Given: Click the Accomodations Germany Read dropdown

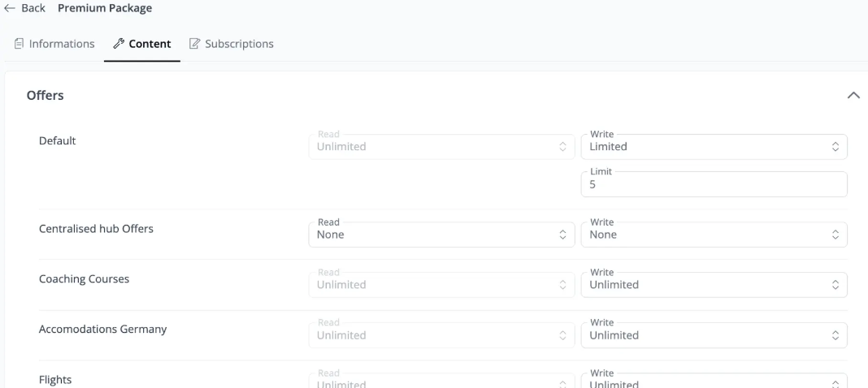Looking at the screenshot, I should pyautogui.click(x=441, y=335).
